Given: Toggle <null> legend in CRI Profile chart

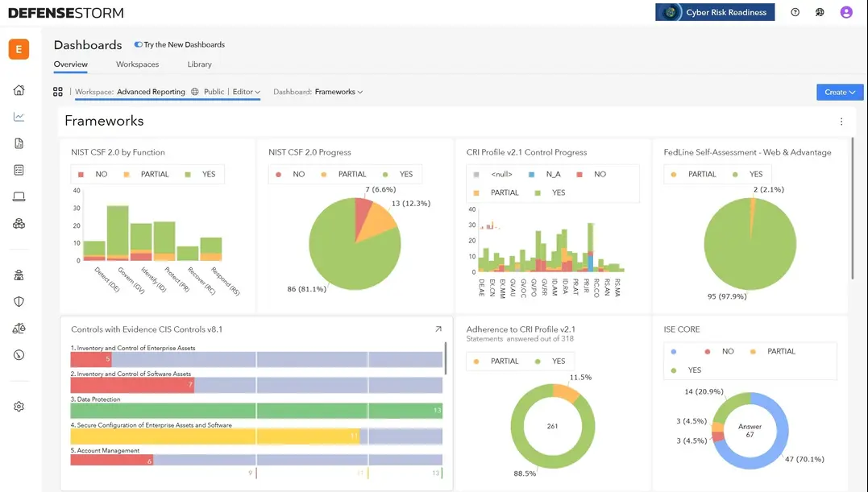Looking at the screenshot, I should click(x=492, y=174).
